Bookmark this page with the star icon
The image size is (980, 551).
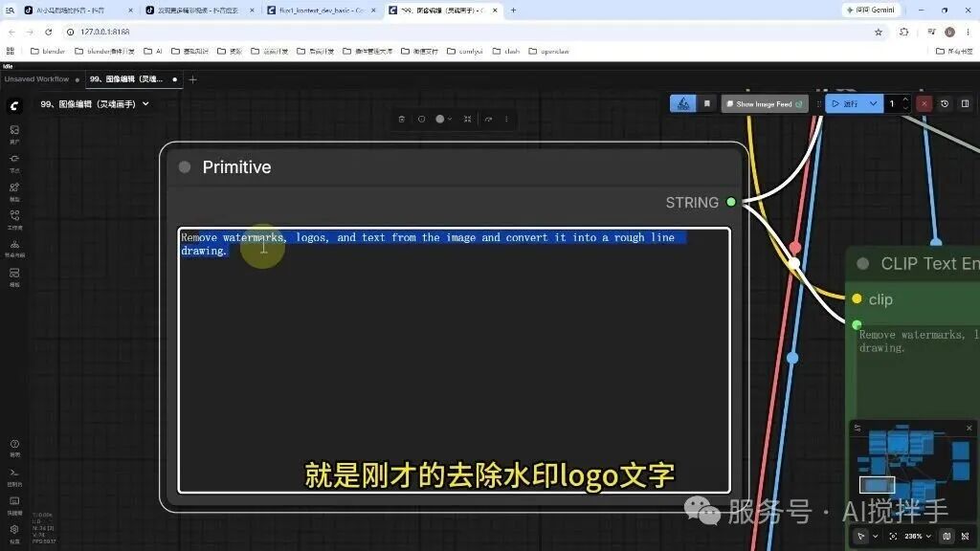(x=879, y=32)
